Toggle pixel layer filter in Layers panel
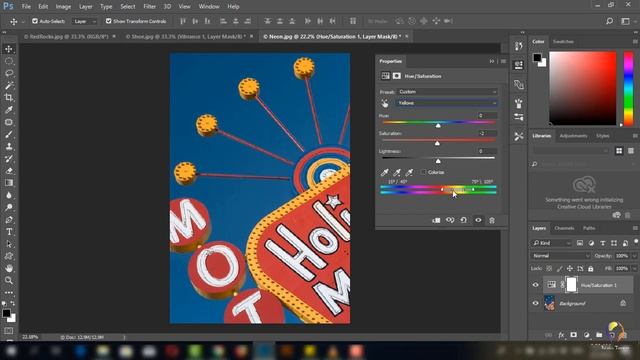 (580, 243)
